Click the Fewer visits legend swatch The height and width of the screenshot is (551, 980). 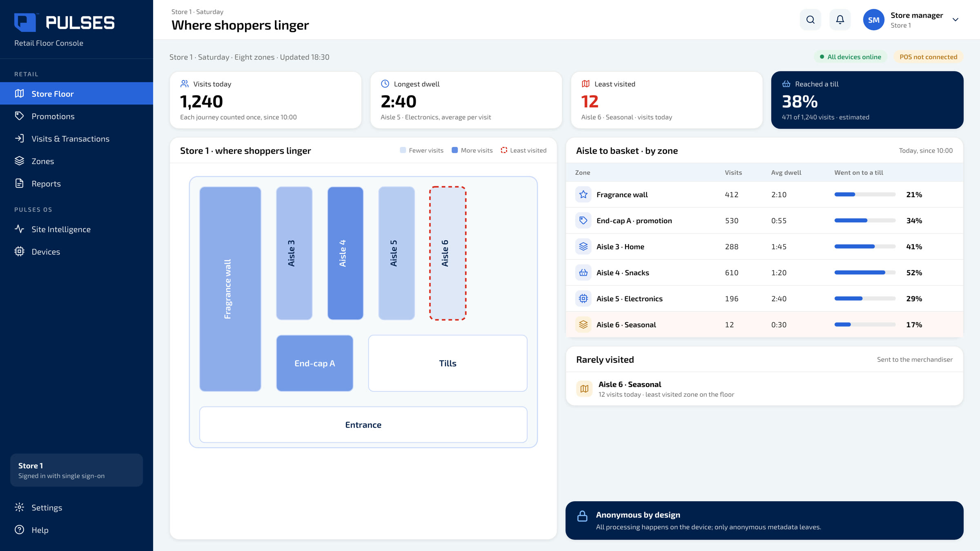click(x=403, y=150)
